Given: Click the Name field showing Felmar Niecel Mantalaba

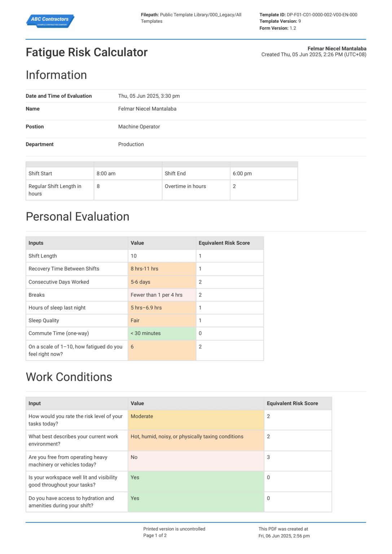Looking at the screenshot, I should pyautogui.click(x=147, y=109).
